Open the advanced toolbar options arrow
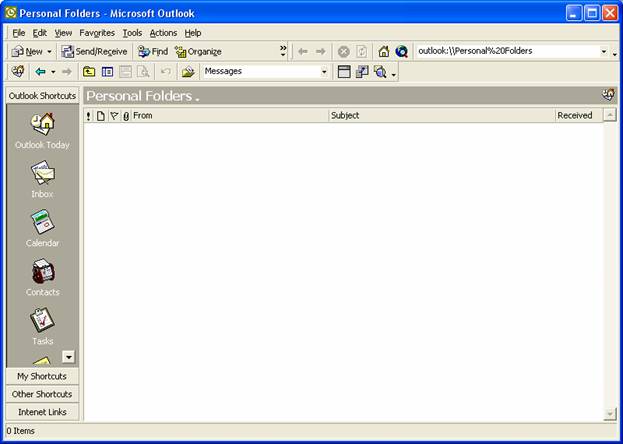623x444 pixels. (x=394, y=73)
